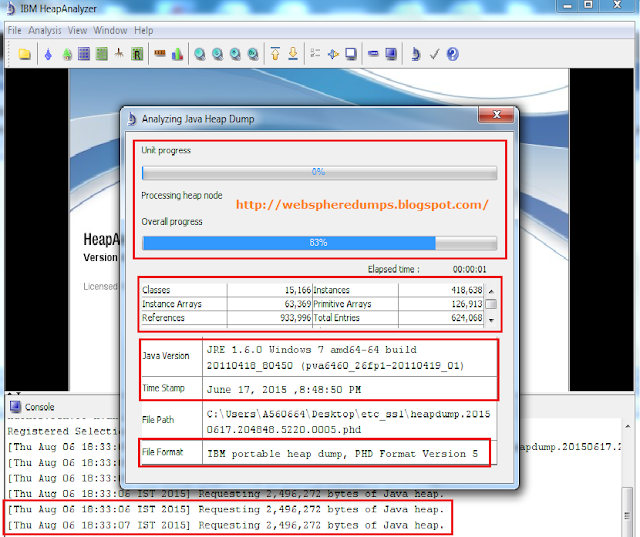Click the blue grid table icon

point(84,54)
